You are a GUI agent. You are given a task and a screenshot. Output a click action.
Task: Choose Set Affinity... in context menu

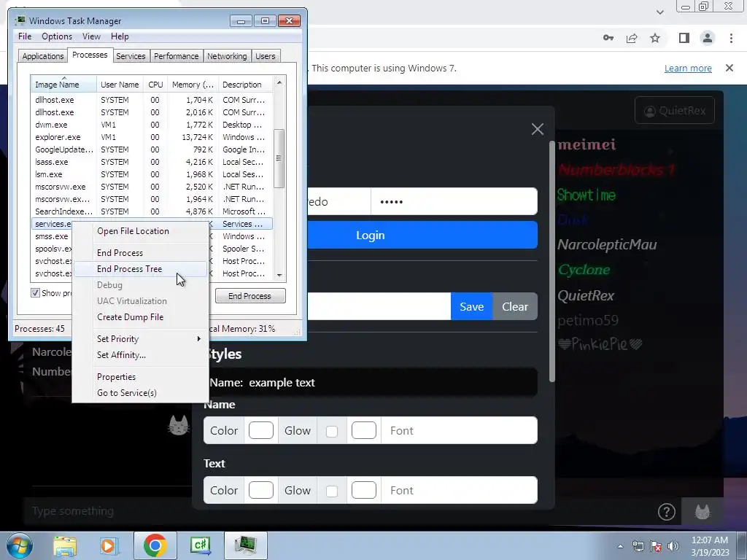[141, 355]
